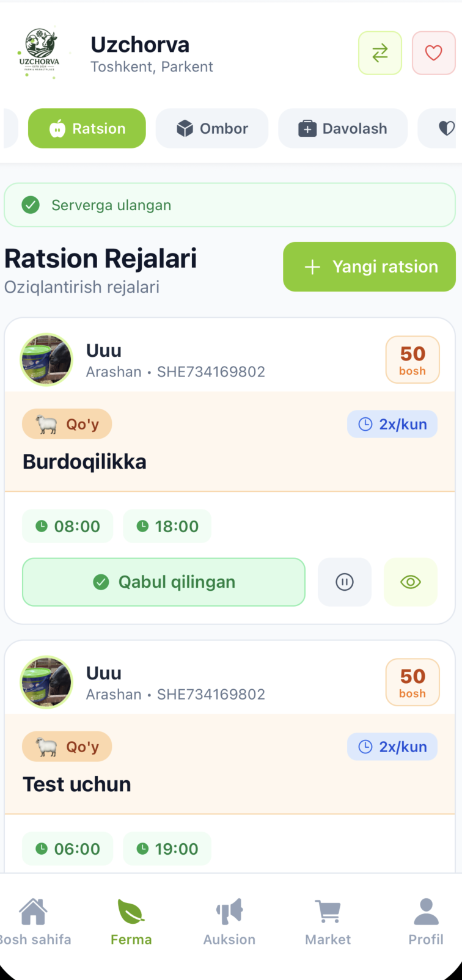
Task: View Burdoqilikka plan with eye icon
Action: [x=410, y=582]
